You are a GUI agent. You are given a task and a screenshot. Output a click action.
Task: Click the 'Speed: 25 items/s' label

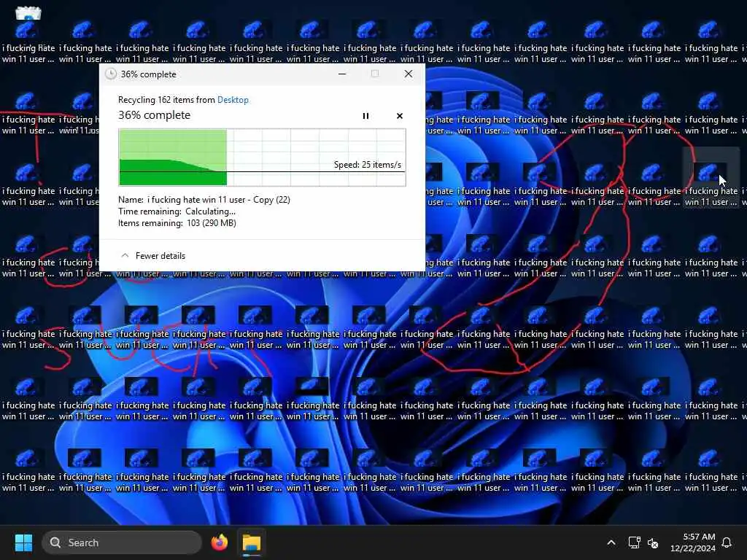click(368, 165)
